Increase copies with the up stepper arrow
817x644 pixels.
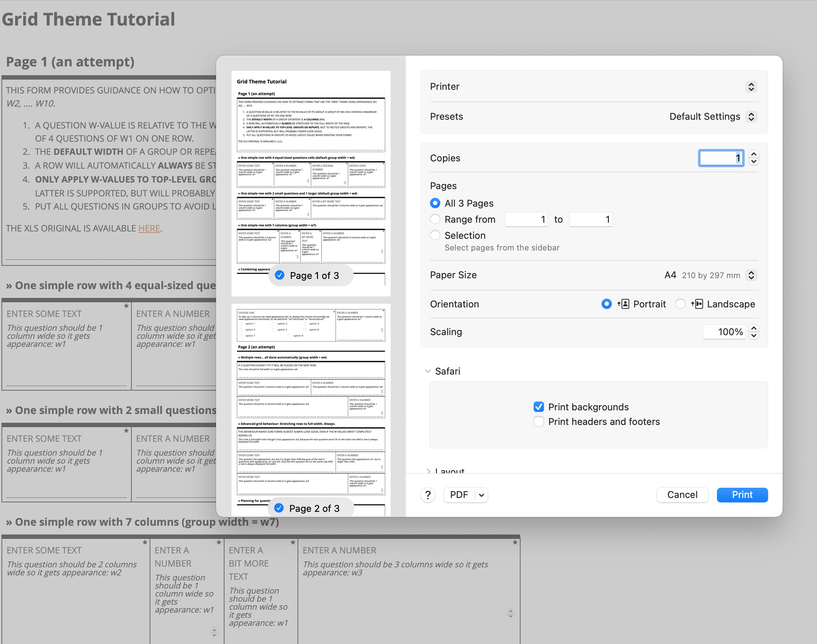[x=753, y=154]
